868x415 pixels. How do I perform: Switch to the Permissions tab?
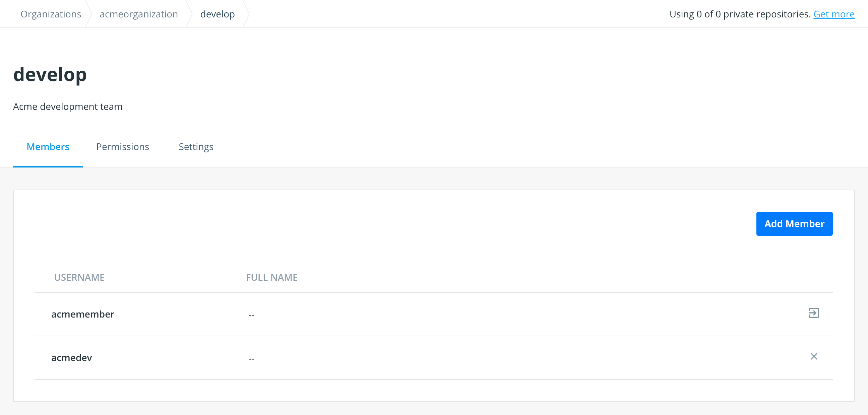click(x=122, y=147)
